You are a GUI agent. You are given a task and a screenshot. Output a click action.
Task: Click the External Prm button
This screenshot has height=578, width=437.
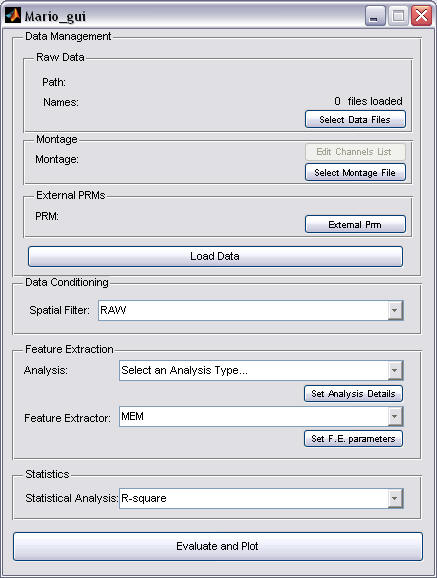pos(355,224)
